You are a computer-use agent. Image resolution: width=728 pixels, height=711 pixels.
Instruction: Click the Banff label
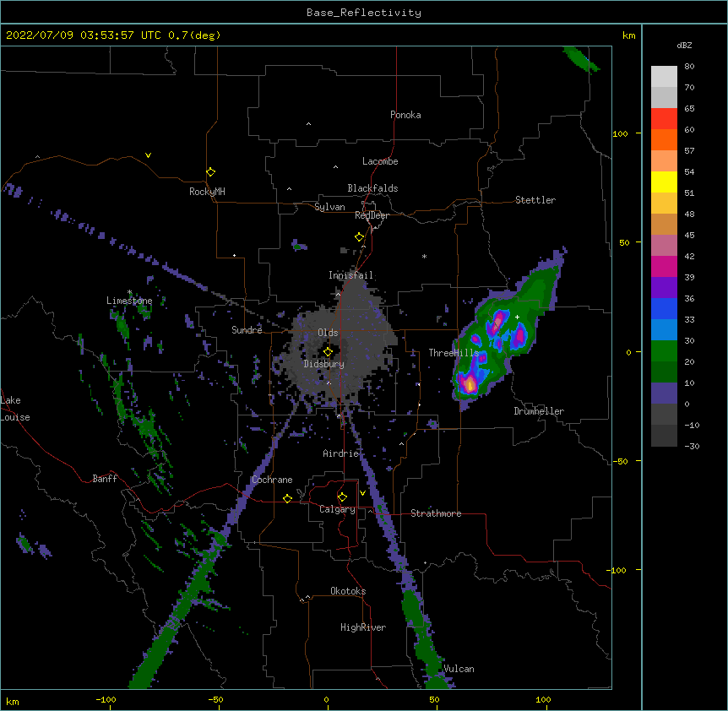pos(105,479)
